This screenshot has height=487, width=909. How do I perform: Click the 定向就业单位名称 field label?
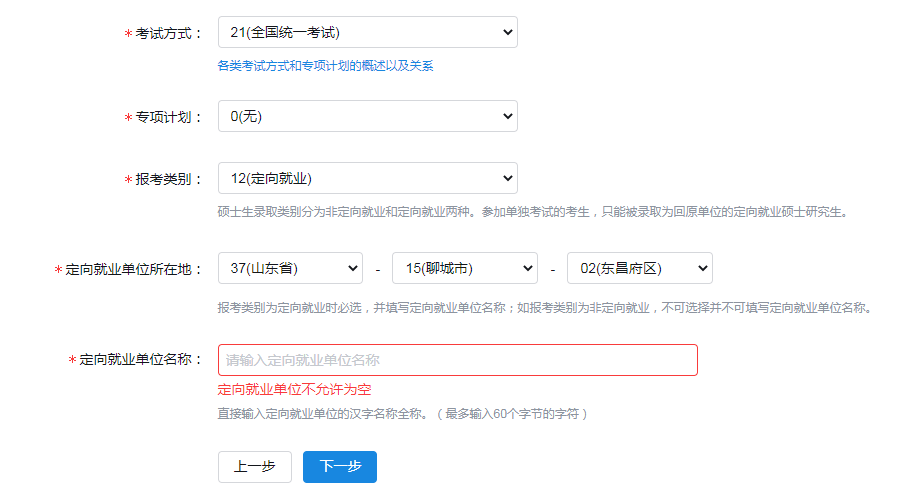tap(135, 360)
